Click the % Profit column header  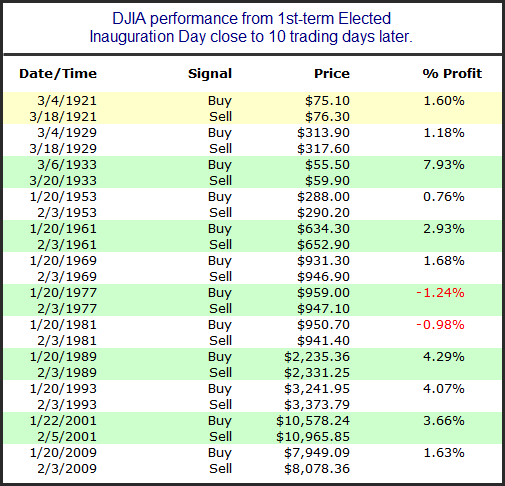tap(452, 73)
